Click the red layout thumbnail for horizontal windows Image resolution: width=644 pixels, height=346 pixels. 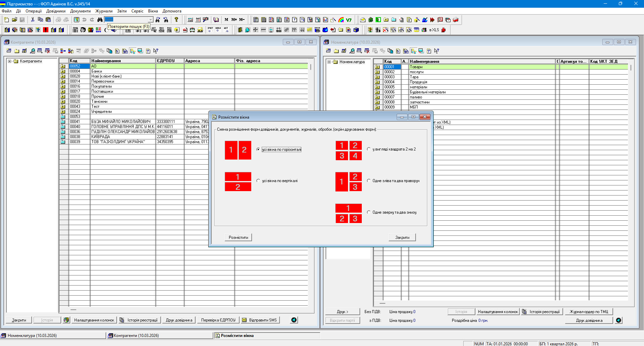[x=238, y=150]
